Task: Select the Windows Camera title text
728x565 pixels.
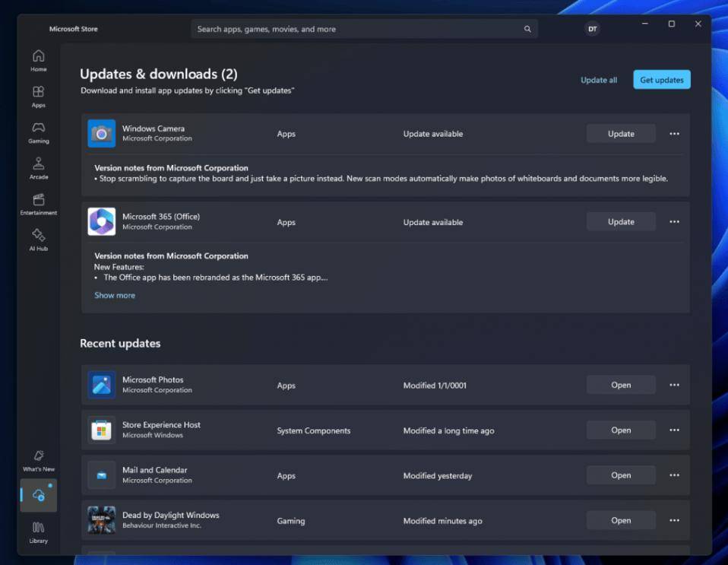Action: tap(154, 129)
